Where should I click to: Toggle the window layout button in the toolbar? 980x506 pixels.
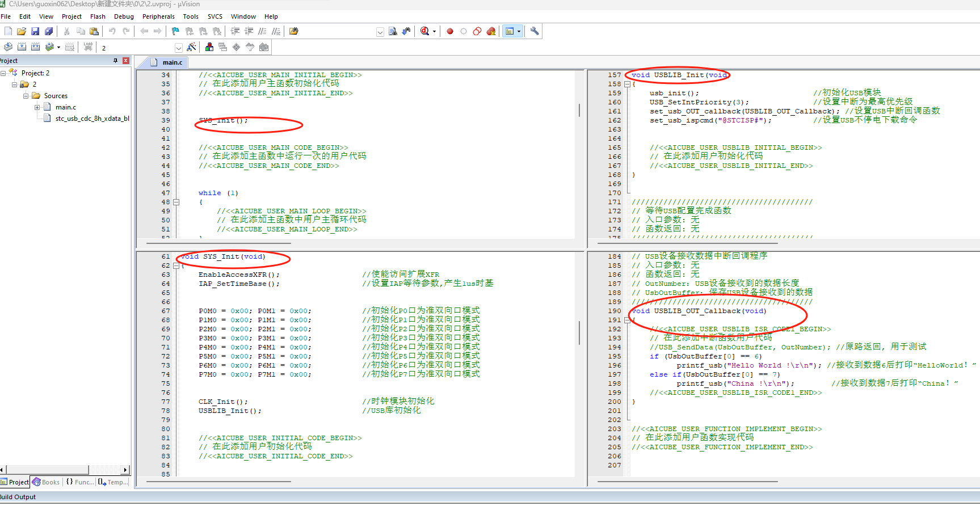pyautogui.click(x=510, y=31)
